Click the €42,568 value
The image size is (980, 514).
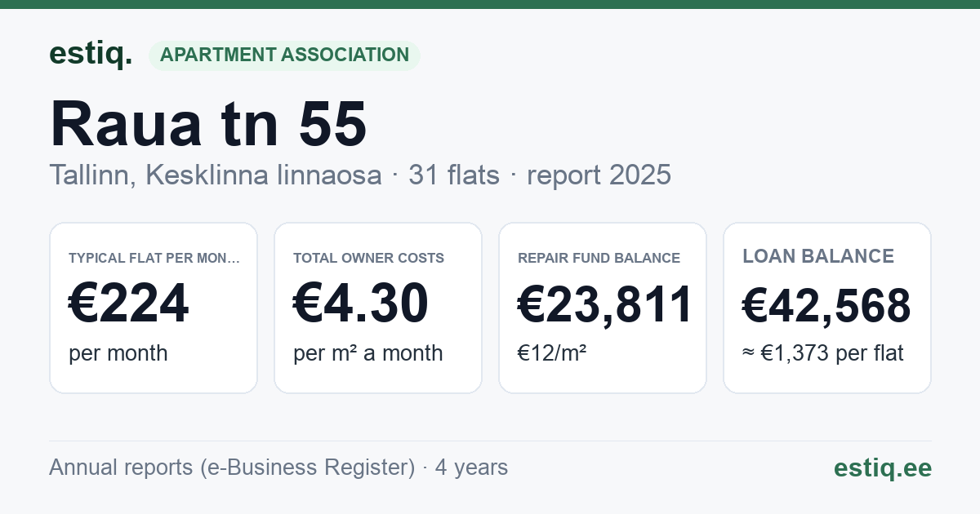tap(826, 307)
